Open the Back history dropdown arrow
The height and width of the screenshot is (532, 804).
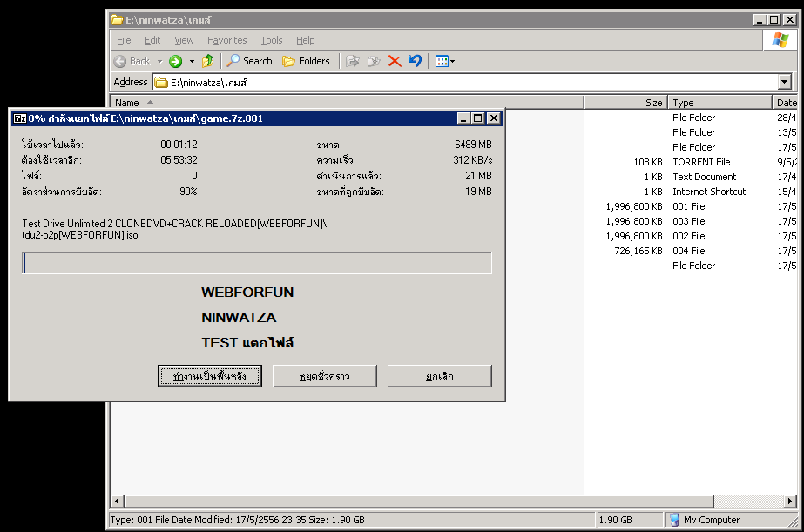click(159, 62)
